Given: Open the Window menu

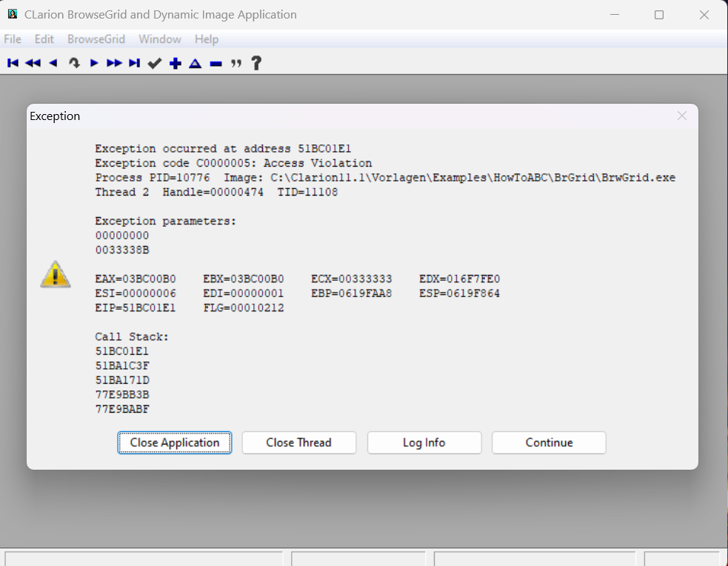Looking at the screenshot, I should pyautogui.click(x=160, y=39).
